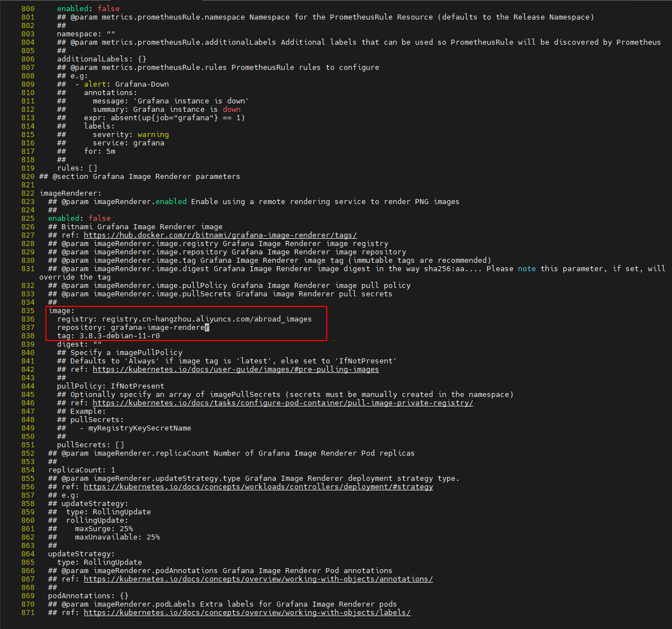Image resolution: width=672 pixels, height=629 pixels.
Task: Click the 'namespace: ""' line 803
Action: [86, 34]
